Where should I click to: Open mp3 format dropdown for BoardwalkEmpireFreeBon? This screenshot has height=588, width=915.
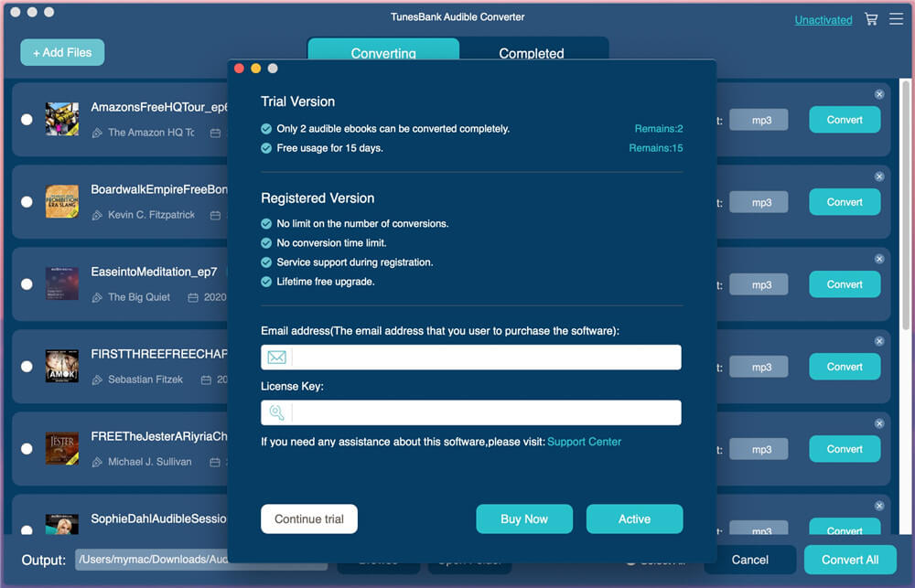click(759, 202)
